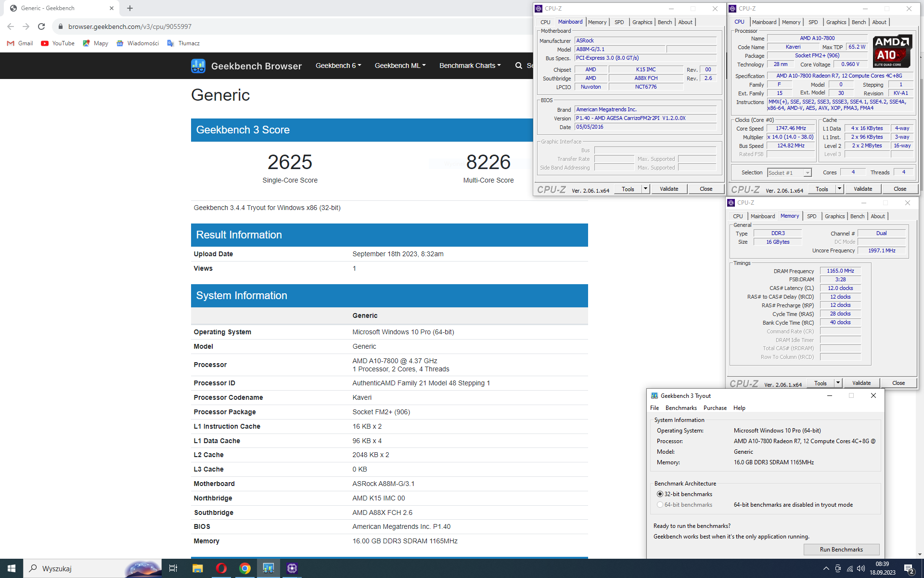Click the search magnifier in Geekbench navbar

519,66
